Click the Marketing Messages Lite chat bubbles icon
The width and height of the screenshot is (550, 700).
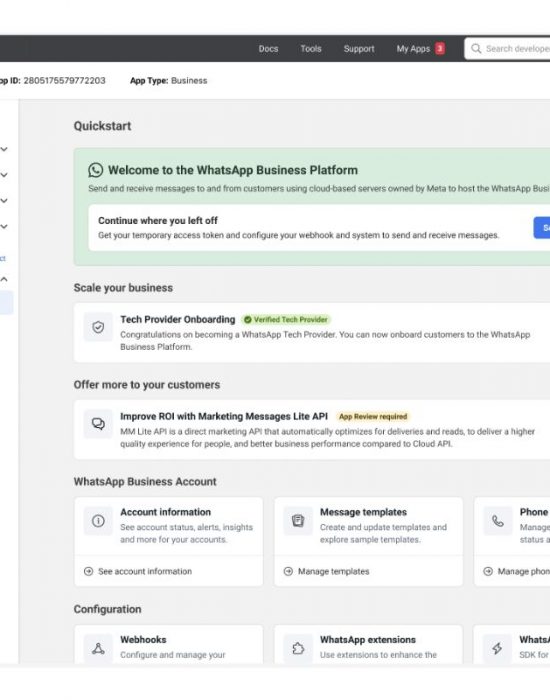point(98,424)
